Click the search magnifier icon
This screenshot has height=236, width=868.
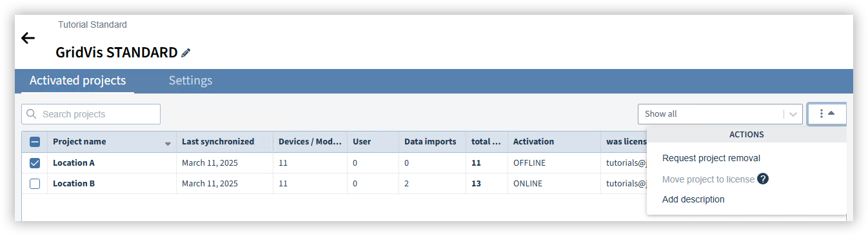[x=32, y=114]
